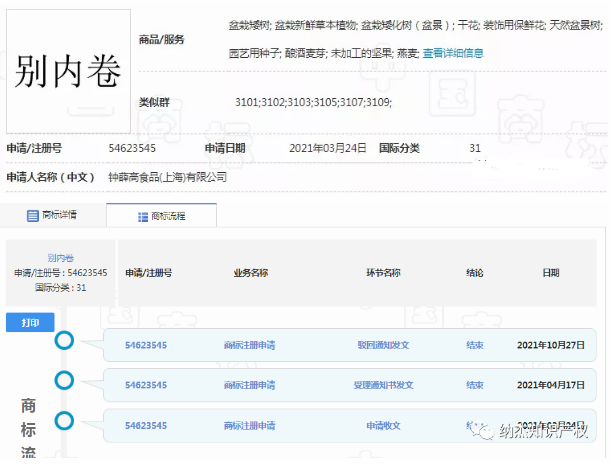Click the 类似群 codes 3101;3102;3103;3105;3107;3109;
612x466 pixels.
tap(313, 102)
